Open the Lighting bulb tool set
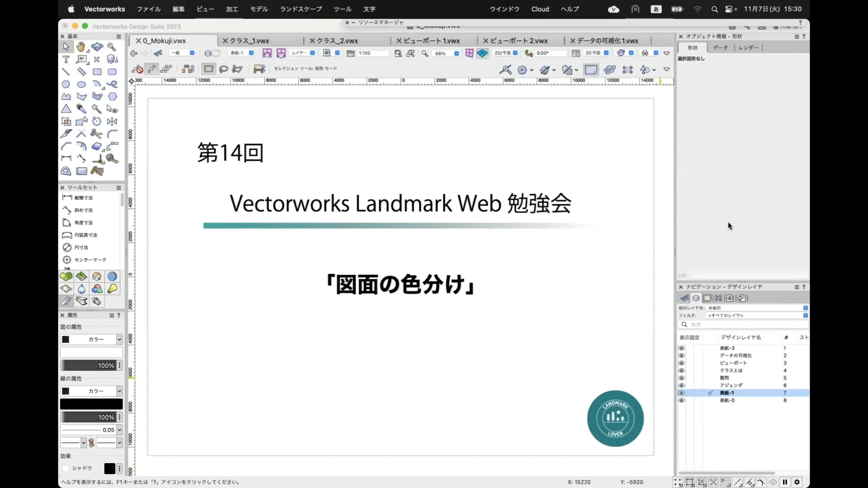 (x=113, y=289)
